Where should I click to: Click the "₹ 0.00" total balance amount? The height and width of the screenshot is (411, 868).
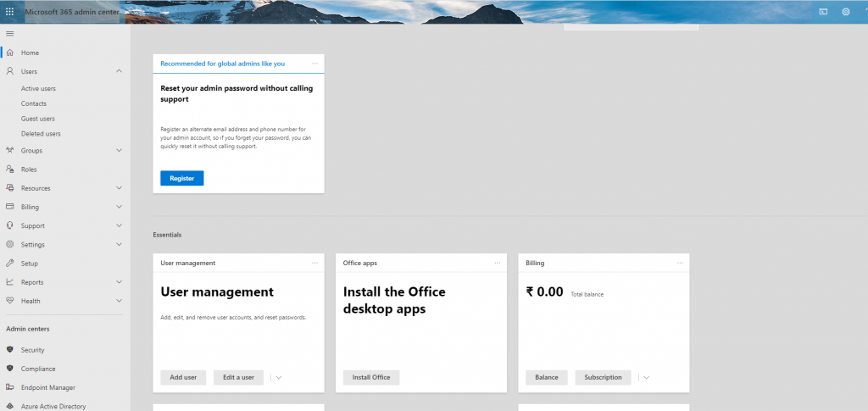tap(545, 292)
